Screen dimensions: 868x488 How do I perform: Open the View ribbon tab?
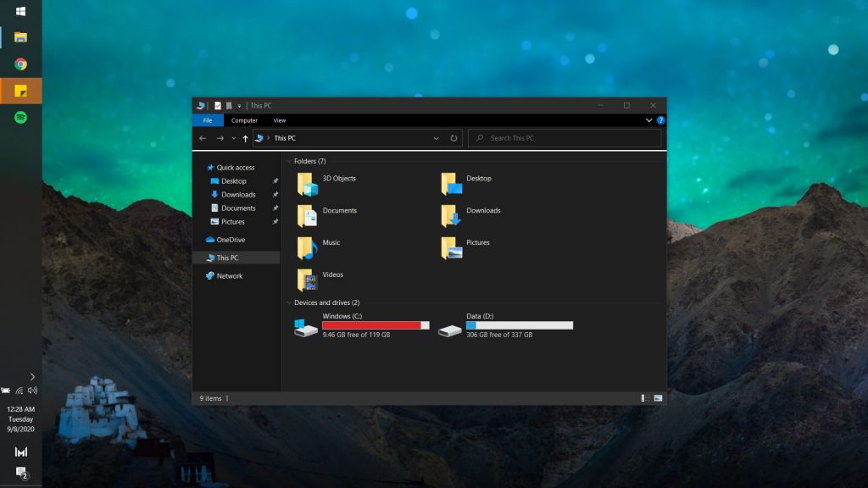(x=280, y=120)
